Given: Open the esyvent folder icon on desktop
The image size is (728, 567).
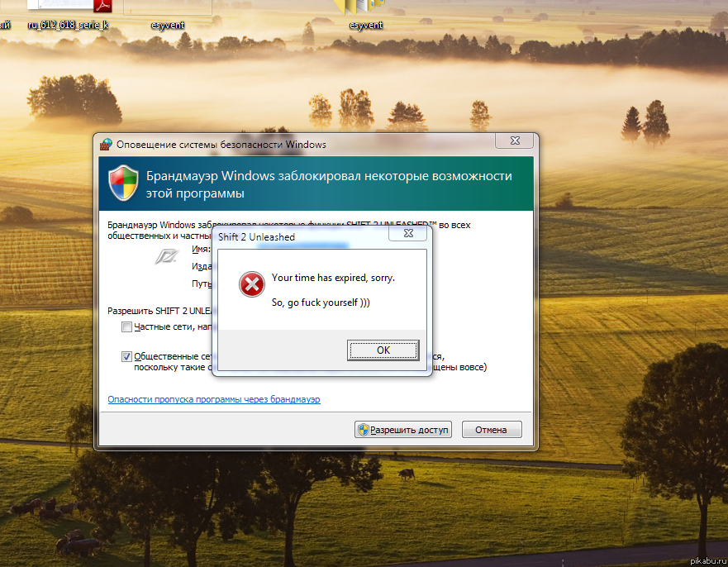Looking at the screenshot, I should [x=365, y=8].
